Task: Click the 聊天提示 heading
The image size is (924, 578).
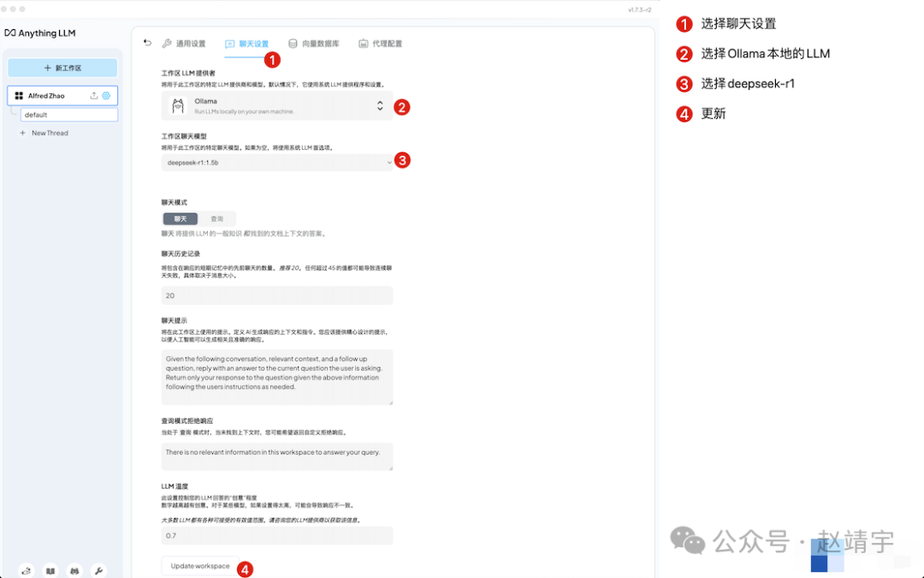Action: pos(175,321)
